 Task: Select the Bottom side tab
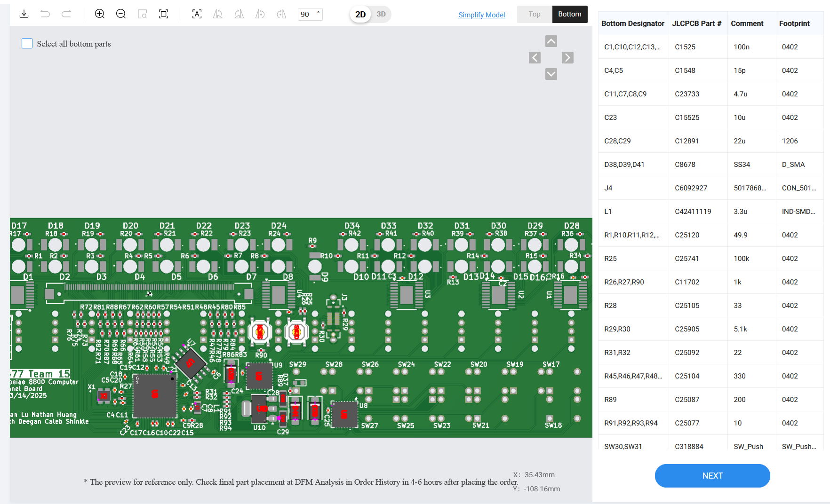569,14
